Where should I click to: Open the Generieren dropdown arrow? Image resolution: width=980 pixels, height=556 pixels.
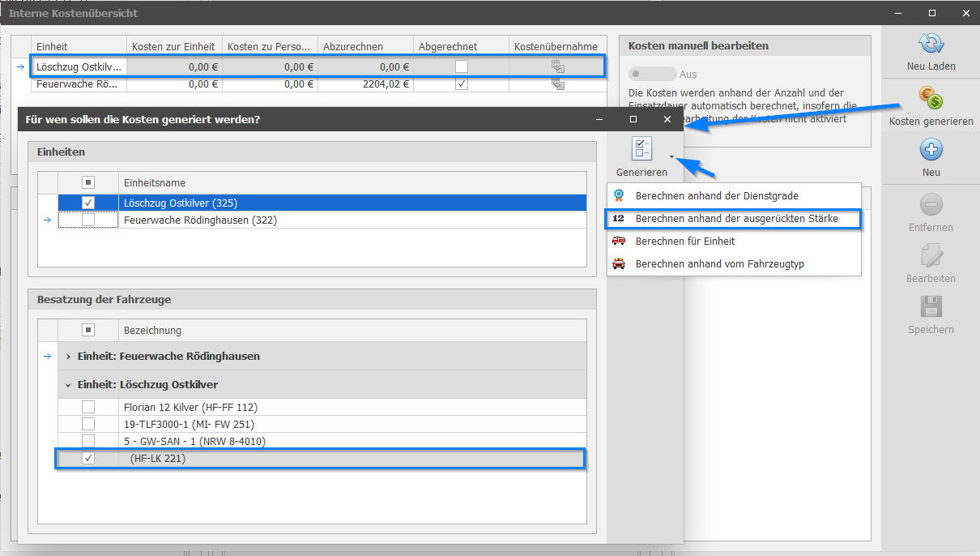click(671, 156)
